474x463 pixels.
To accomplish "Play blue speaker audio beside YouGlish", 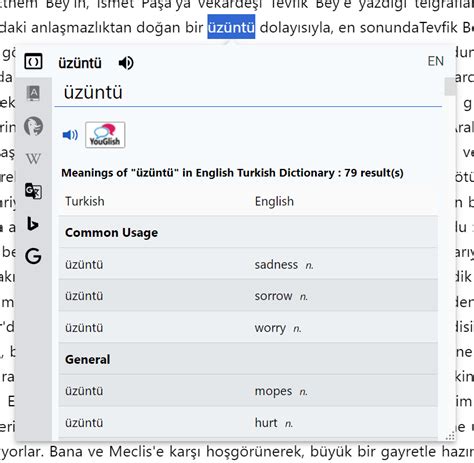I will pos(70,135).
